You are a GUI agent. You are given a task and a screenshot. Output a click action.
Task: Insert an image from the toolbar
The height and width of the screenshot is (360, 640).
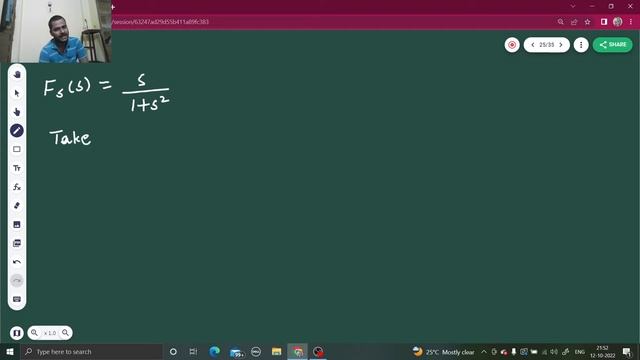(x=17, y=224)
